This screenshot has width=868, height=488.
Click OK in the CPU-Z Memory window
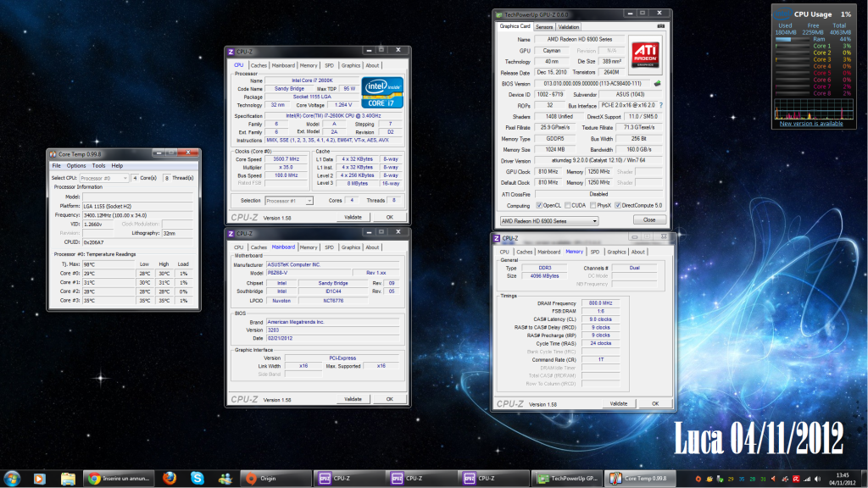[655, 404]
